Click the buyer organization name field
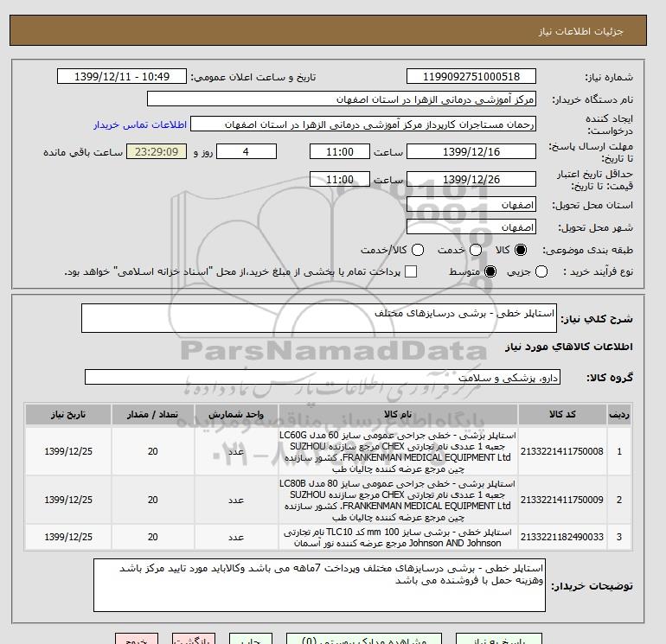Image resolution: width=666 pixels, height=644 pixels. point(342,99)
